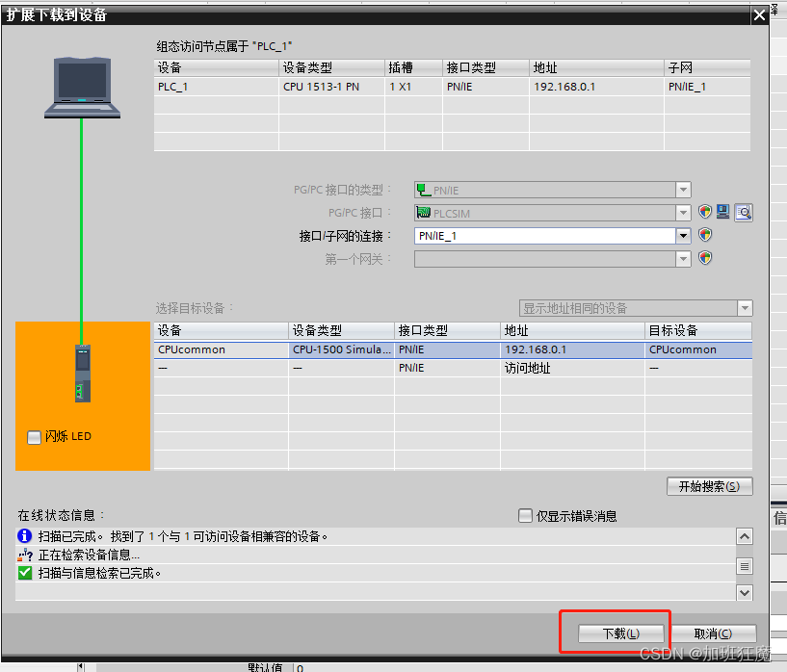787x672 pixels.
Task: Click the 下载 button
Action: point(621,633)
